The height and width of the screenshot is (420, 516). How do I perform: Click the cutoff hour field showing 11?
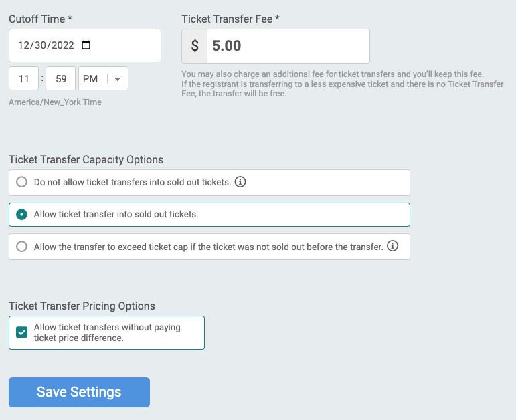[23, 78]
